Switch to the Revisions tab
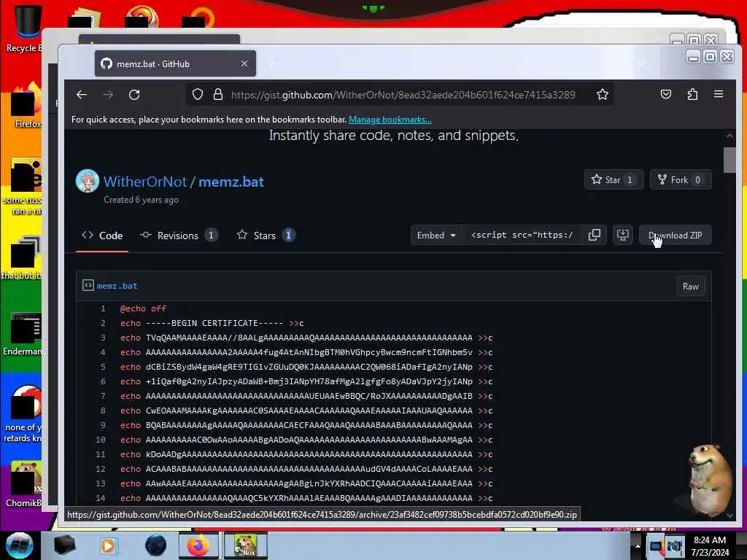The image size is (747, 560). [x=179, y=236]
